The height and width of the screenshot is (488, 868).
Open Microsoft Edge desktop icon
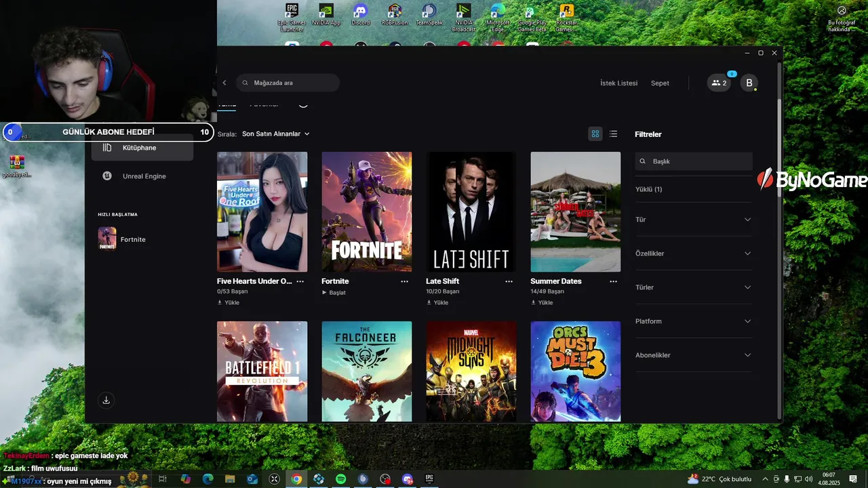(498, 18)
